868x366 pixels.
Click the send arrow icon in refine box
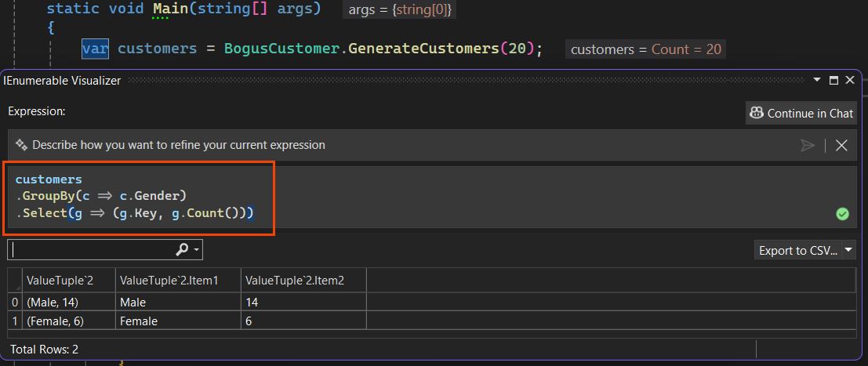(x=808, y=146)
